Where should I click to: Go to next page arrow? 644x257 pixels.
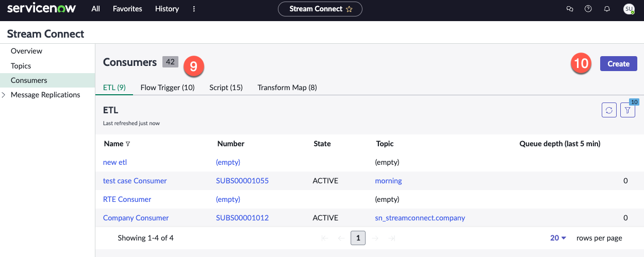tap(375, 238)
